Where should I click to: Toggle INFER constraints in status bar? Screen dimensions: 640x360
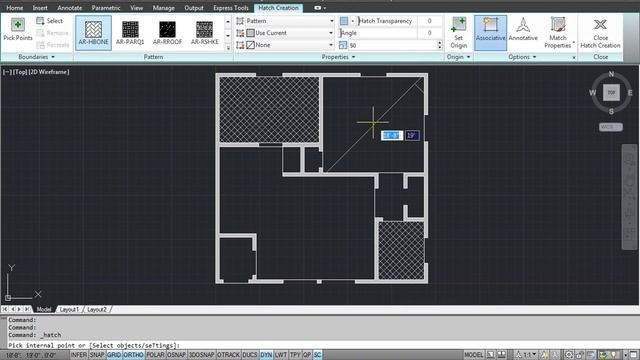pos(79,355)
